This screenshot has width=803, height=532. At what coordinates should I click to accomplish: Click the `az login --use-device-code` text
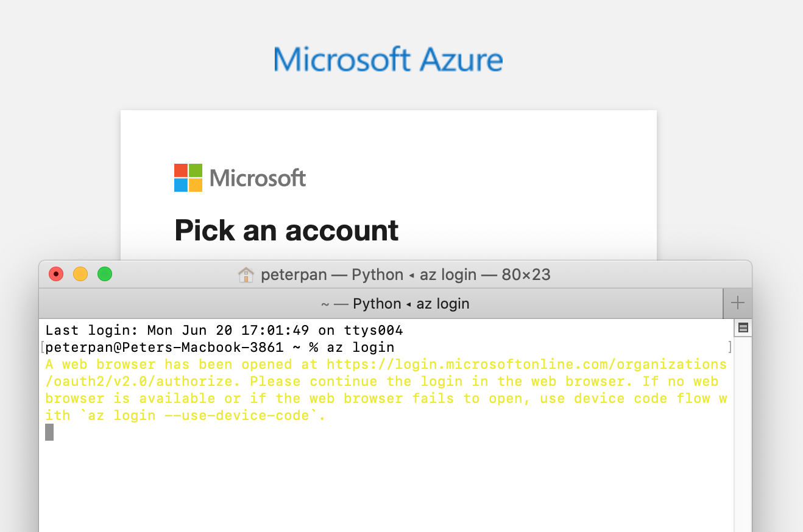[199, 416]
